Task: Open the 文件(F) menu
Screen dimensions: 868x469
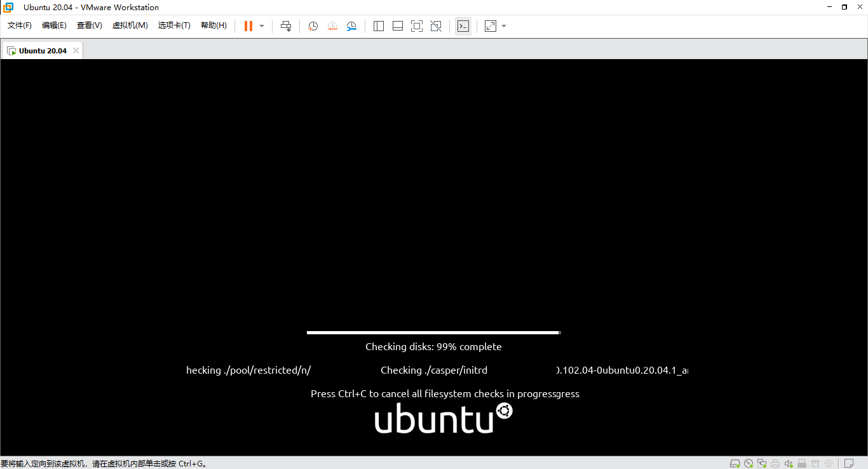Action: pos(20,25)
